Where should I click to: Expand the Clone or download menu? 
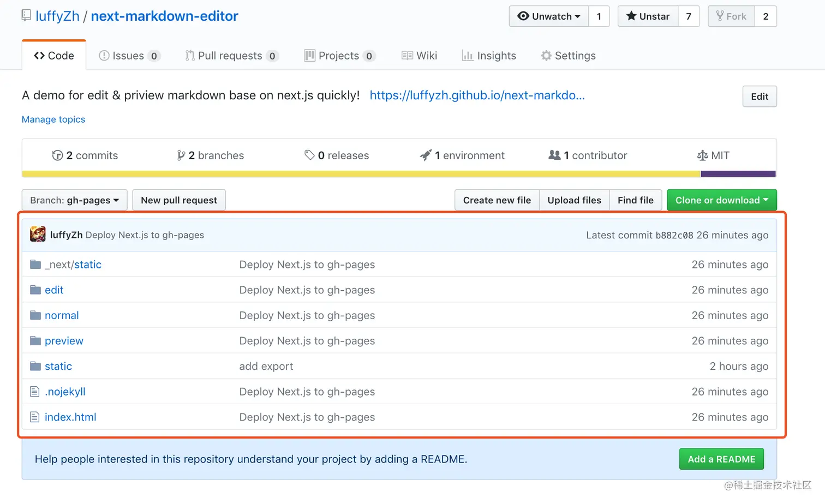coord(721,200)
